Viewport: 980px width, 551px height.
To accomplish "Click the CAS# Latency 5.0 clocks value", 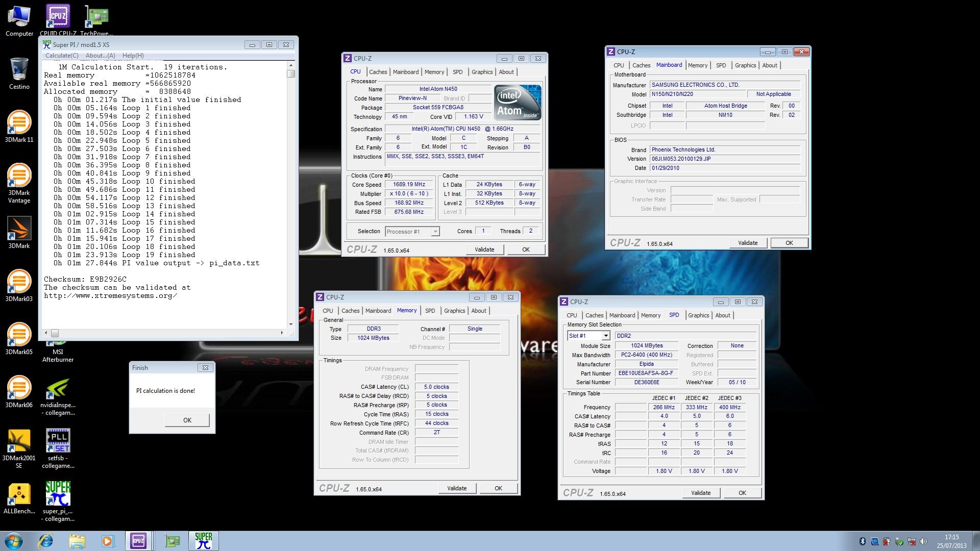I will 436,387.
